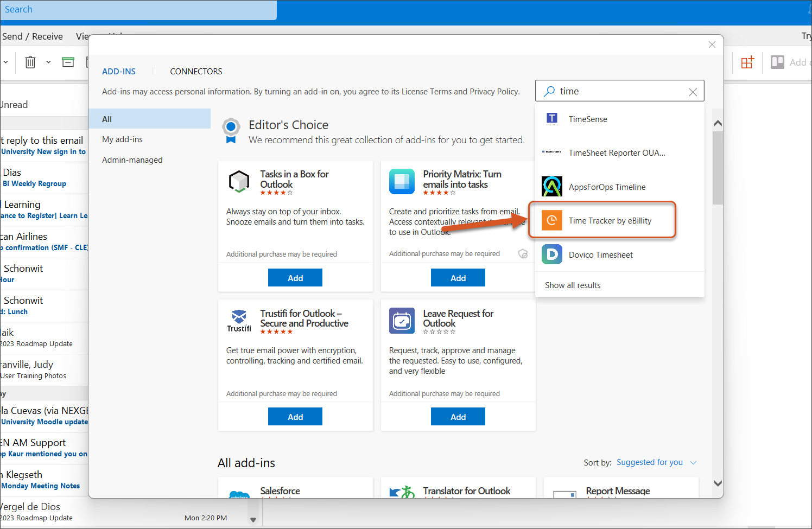This screenshot has width=812, height=529.
Task: Click the Priority Matrix privacy badge icon
Action: point(523,253)
